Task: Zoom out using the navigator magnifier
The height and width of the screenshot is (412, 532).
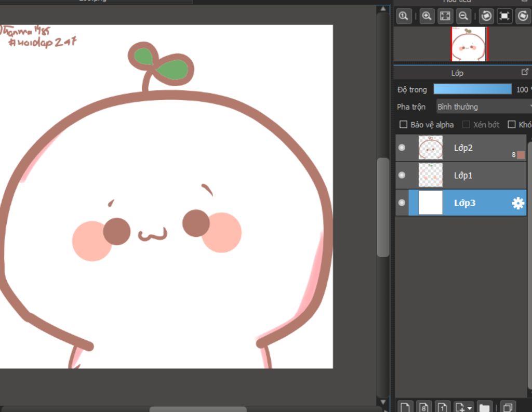Action: pos(463,16)
